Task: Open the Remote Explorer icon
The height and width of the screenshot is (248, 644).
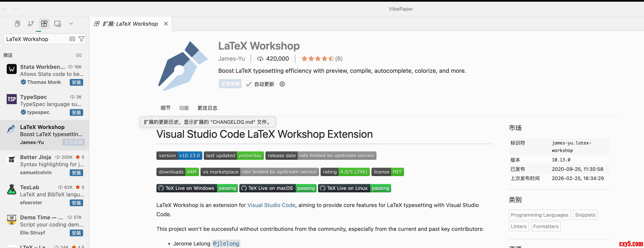Action: (57, 24)
